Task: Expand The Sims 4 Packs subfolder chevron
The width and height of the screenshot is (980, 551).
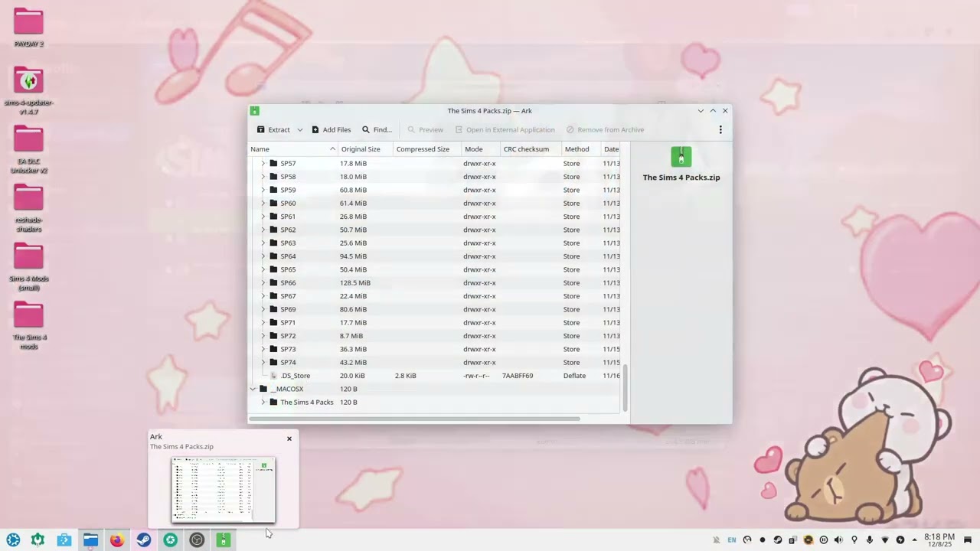Action: pos(263,402)
